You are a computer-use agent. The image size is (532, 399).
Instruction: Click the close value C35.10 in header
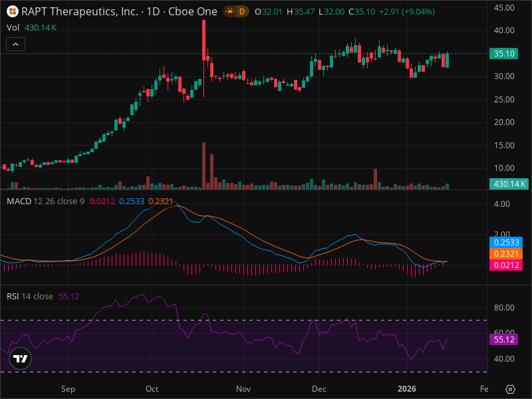point(362,12)
